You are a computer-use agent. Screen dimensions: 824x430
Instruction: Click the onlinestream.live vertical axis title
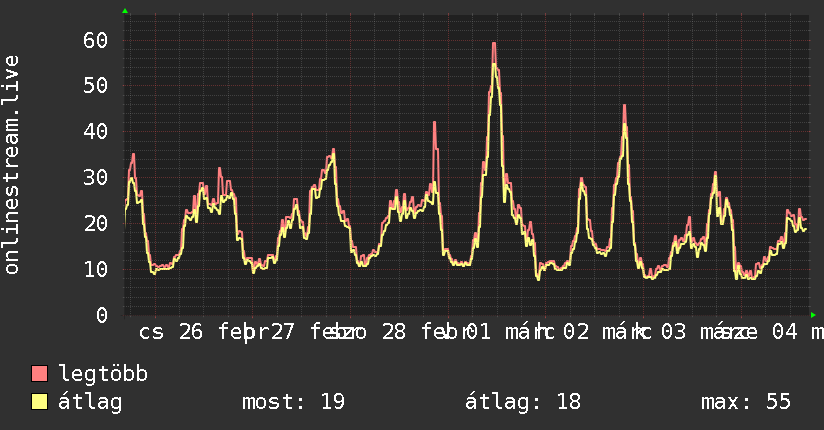pos(12,165)
